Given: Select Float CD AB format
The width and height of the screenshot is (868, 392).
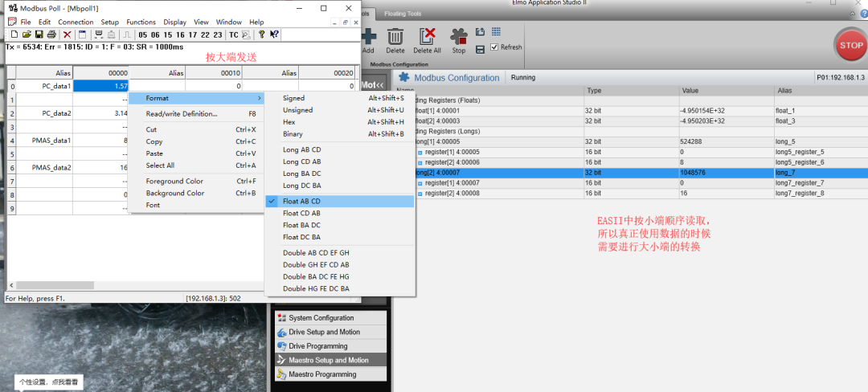Looking at the screenshot, I should click(339, 214).
